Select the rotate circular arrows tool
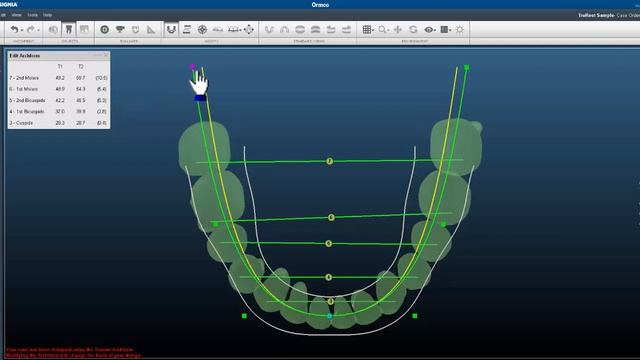 pos(413,29)
